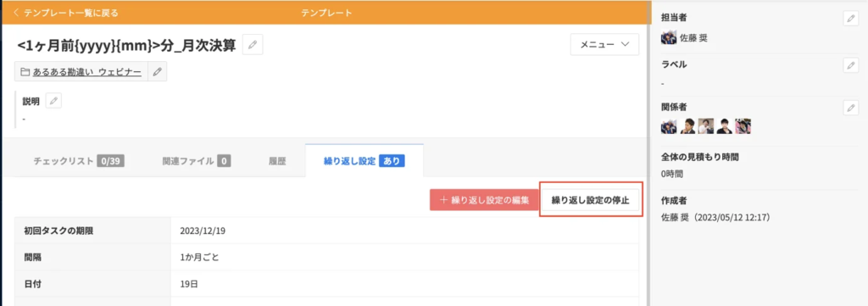Viewport: 868px width, 306px height.
Task: Edit ラベル label with pencil icon
Action: pos(850,64)
